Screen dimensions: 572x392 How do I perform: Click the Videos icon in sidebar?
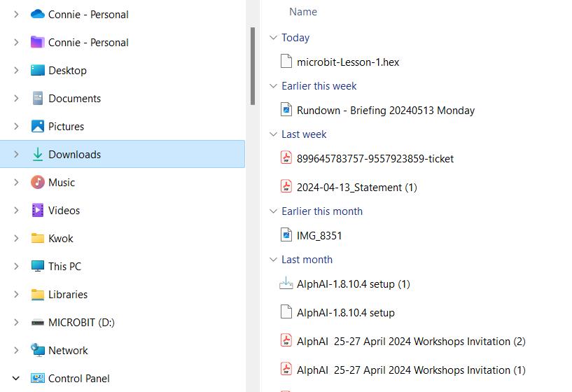click(x=38, y=211)
